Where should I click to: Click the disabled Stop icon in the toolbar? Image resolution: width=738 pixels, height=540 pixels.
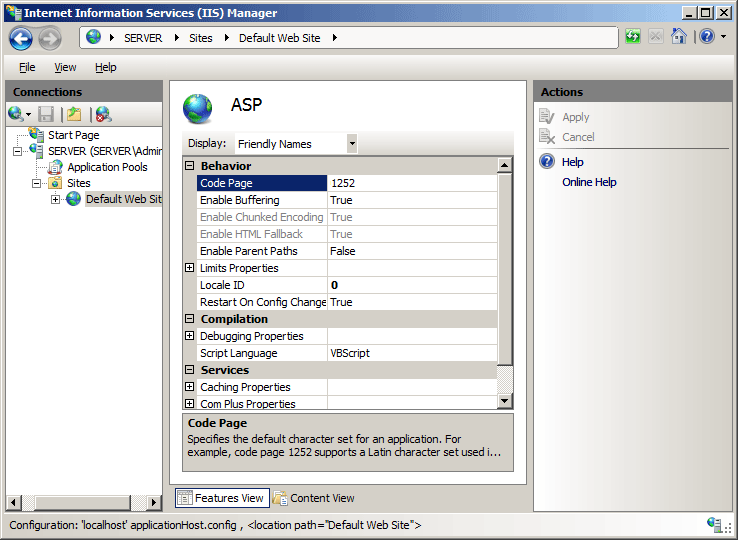656,37
